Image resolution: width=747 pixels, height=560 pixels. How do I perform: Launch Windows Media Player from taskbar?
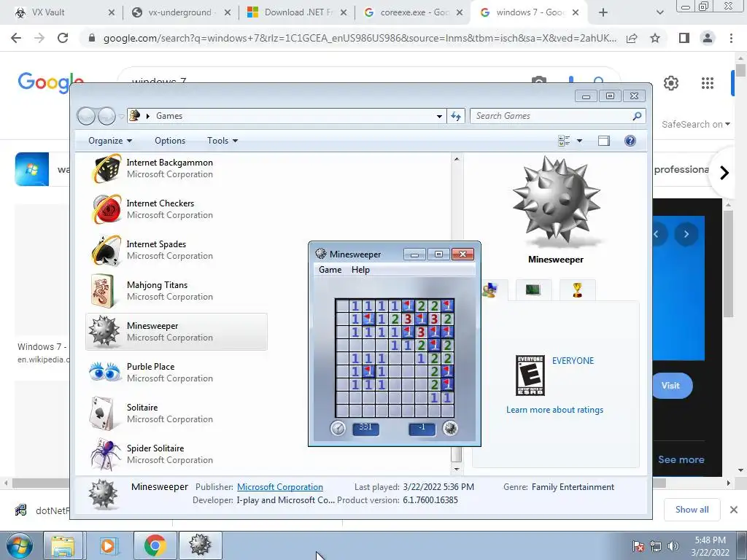[108, 545]
